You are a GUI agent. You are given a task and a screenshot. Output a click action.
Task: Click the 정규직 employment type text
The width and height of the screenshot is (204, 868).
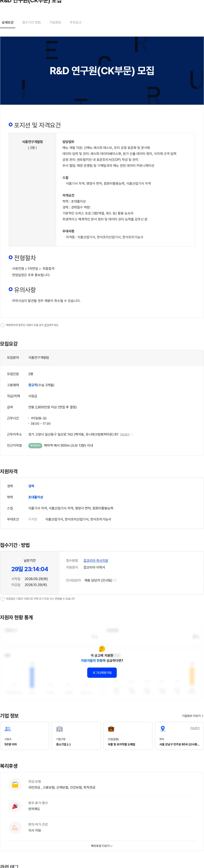33,385
